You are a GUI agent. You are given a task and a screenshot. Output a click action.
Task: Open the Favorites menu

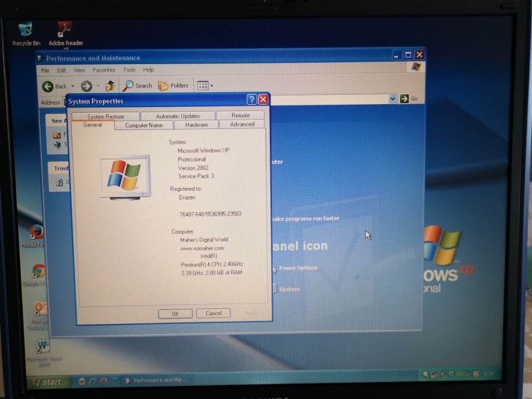[104, 70]
